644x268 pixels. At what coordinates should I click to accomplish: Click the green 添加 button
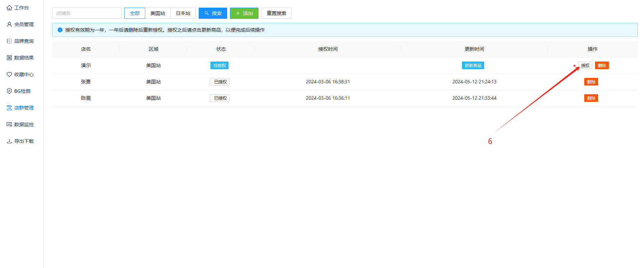(244, 13)
